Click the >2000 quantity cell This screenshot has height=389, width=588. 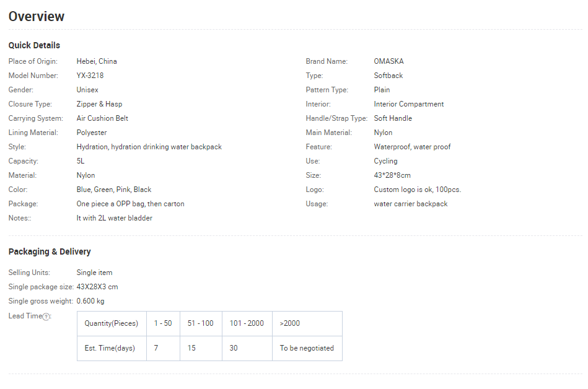tap(307, 323)
